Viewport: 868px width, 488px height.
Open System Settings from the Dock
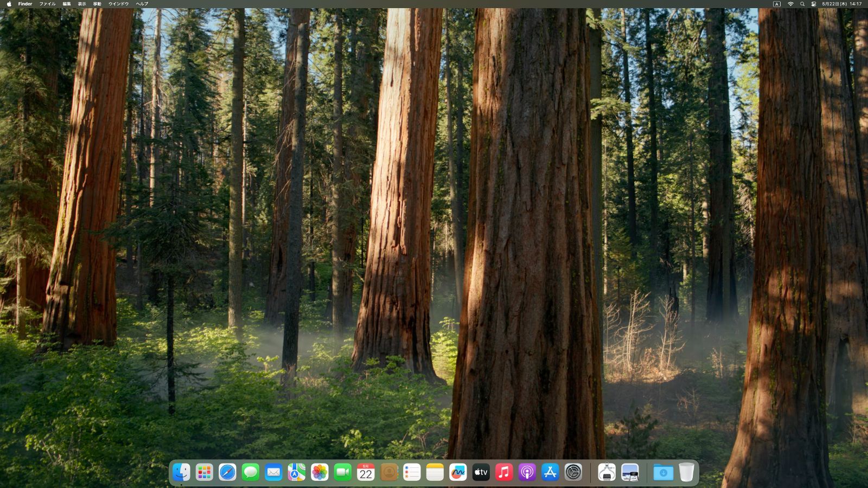(573, 472)
